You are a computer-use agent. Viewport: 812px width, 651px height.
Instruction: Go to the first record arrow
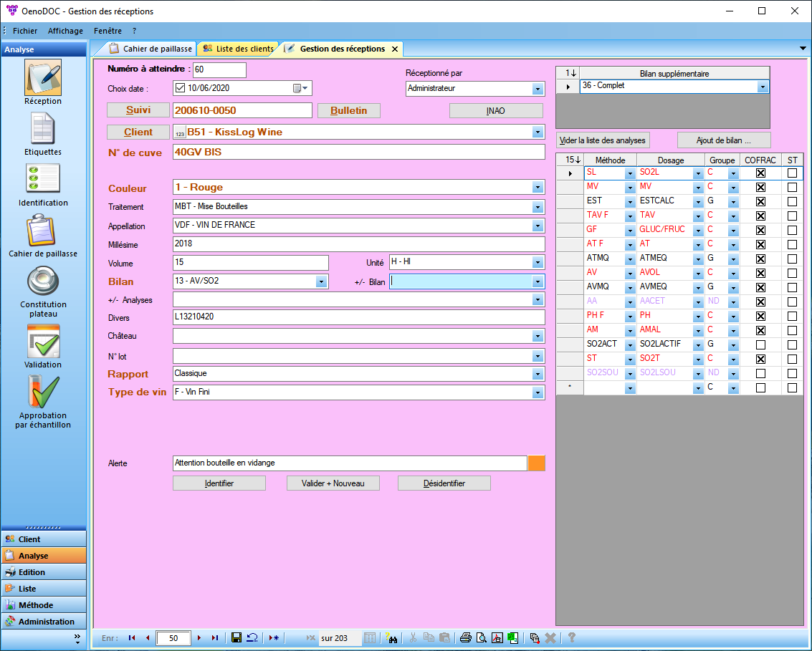pyautogui.click(x=132, y=638)
